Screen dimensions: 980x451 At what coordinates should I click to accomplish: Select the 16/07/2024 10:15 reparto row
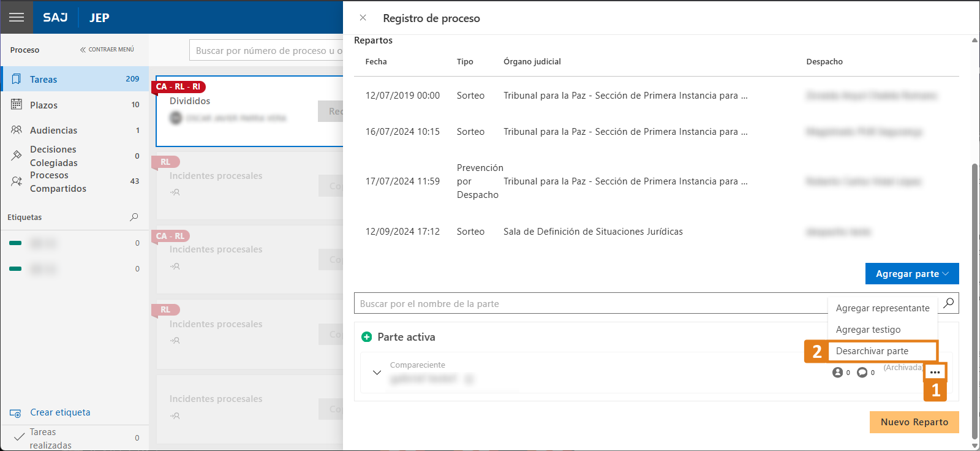(x=657, y=132)
